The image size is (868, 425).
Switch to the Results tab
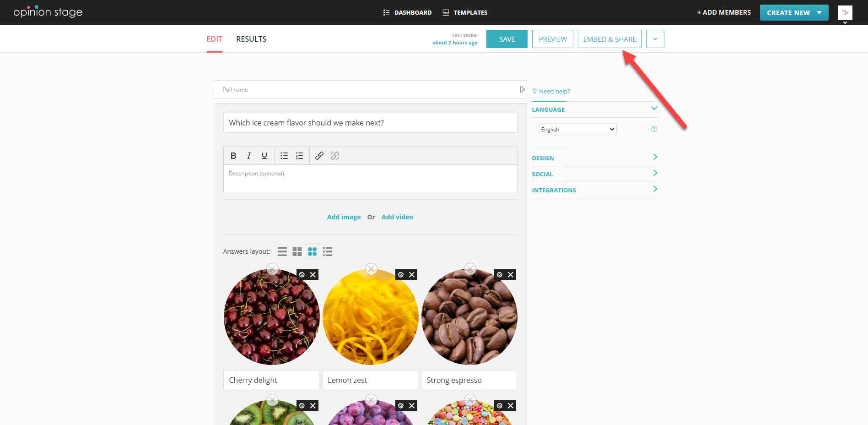[x=251, y=39]
